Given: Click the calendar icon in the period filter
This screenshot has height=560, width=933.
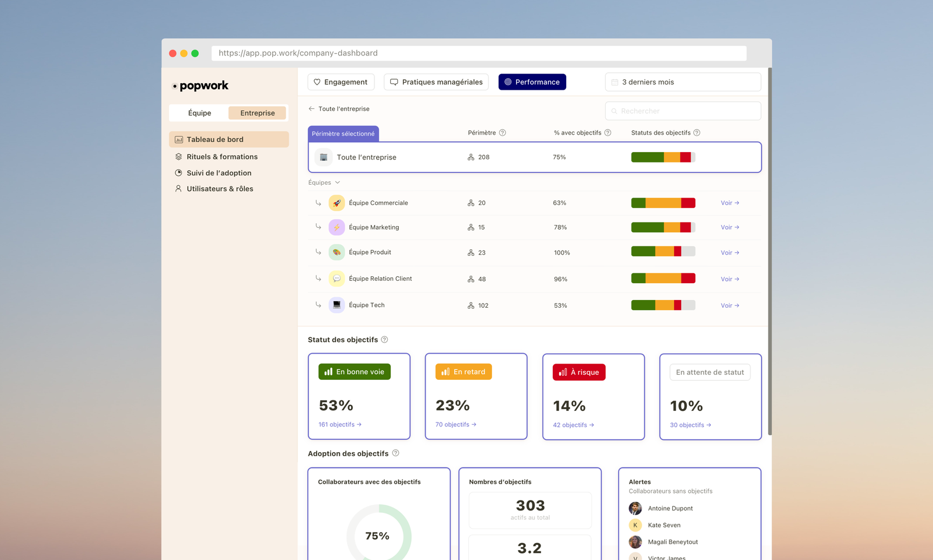Looking at the screenshot, I should [615, 82].
